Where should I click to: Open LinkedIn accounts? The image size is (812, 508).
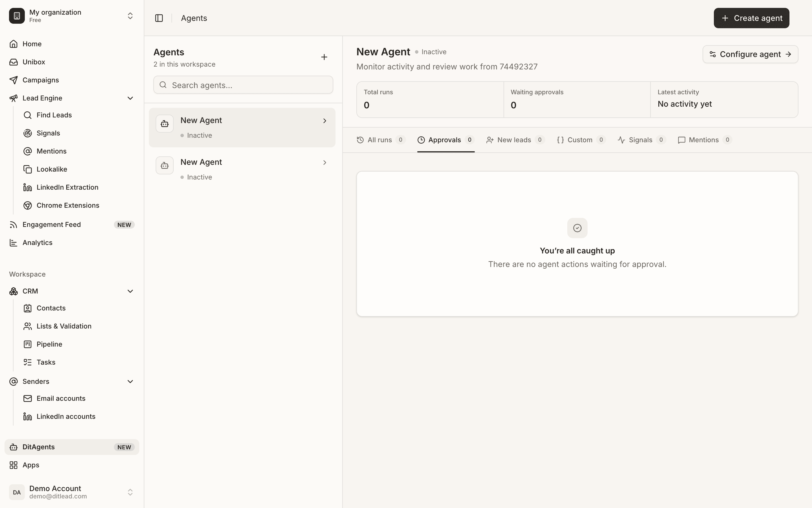coord(79,417)
